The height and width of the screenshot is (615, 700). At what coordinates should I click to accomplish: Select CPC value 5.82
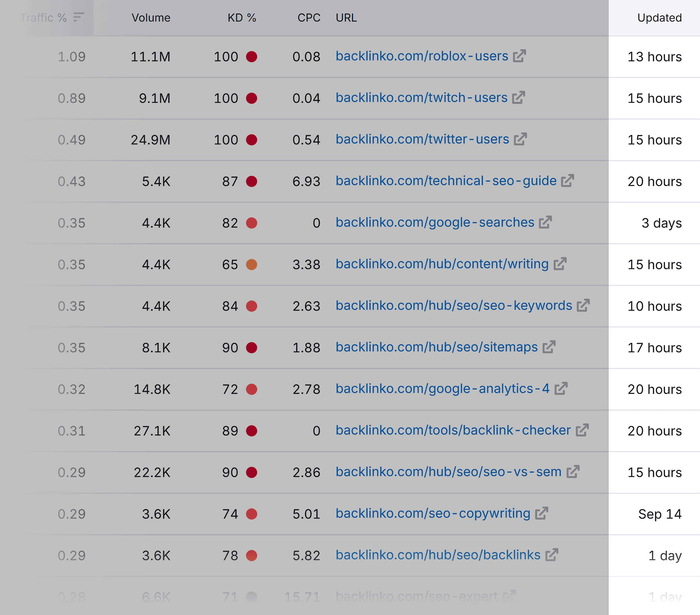click(306, 555)
